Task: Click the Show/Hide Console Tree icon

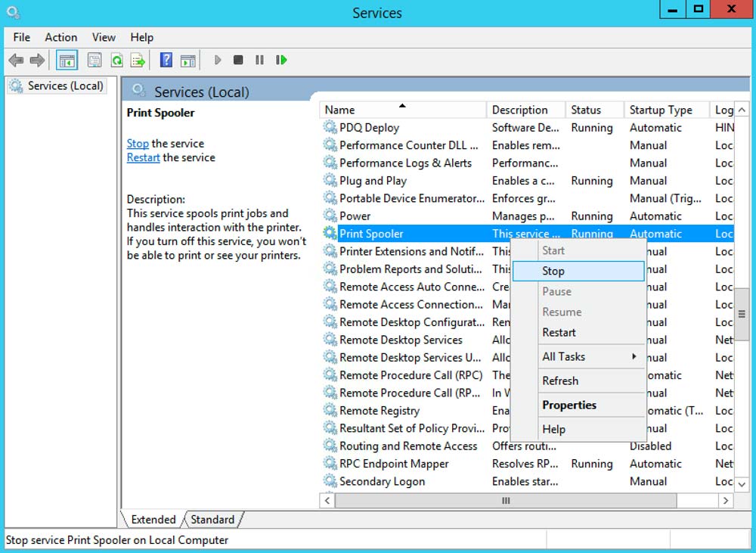Action: (x=67, y=60)
